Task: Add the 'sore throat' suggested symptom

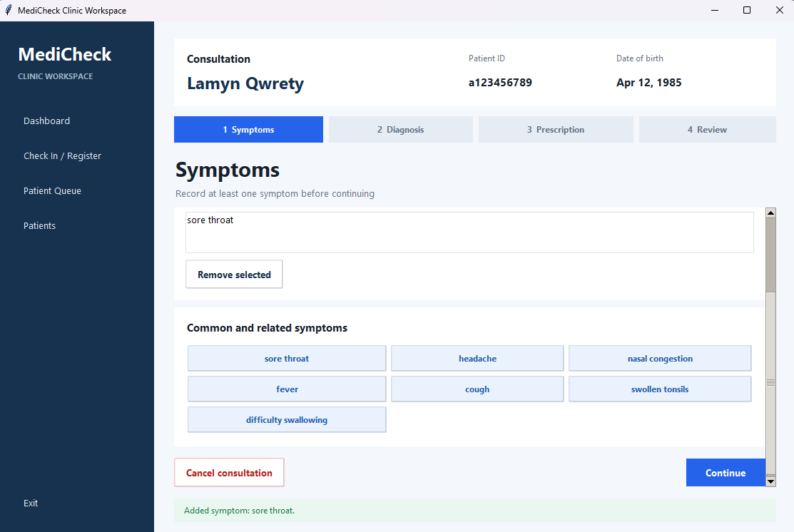Action: 287,359
